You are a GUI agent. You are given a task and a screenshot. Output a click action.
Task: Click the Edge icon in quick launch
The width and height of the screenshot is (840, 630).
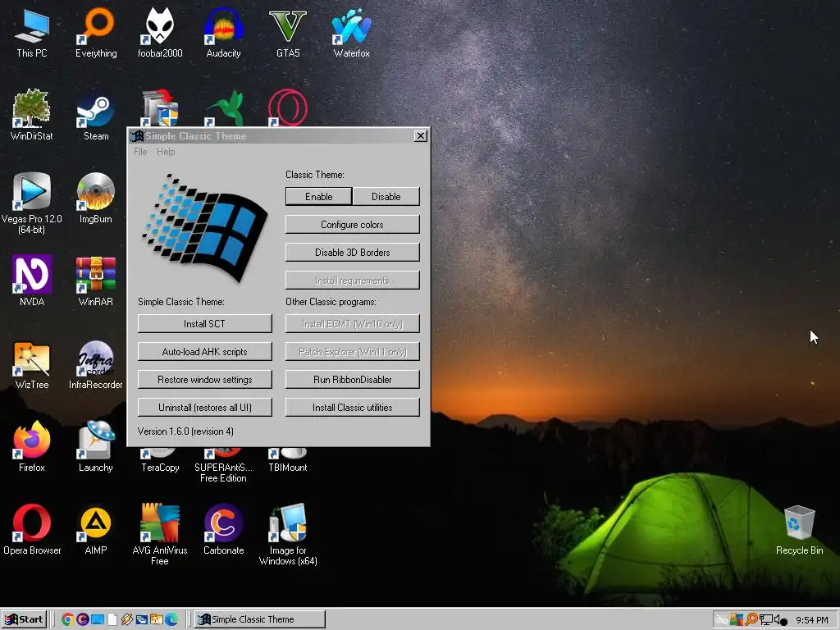[x=171, y=619]
